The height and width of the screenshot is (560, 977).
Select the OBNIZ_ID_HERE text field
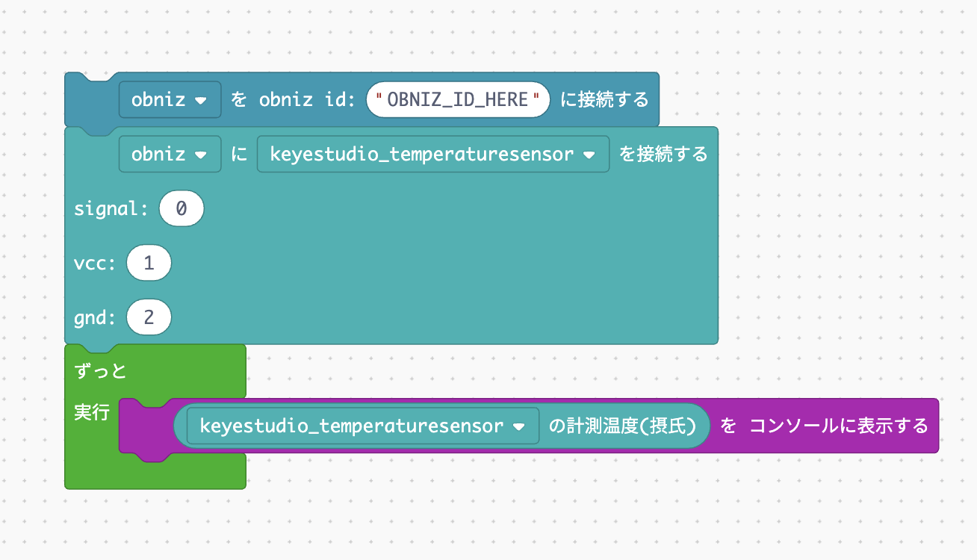click(x=457, y=99)
